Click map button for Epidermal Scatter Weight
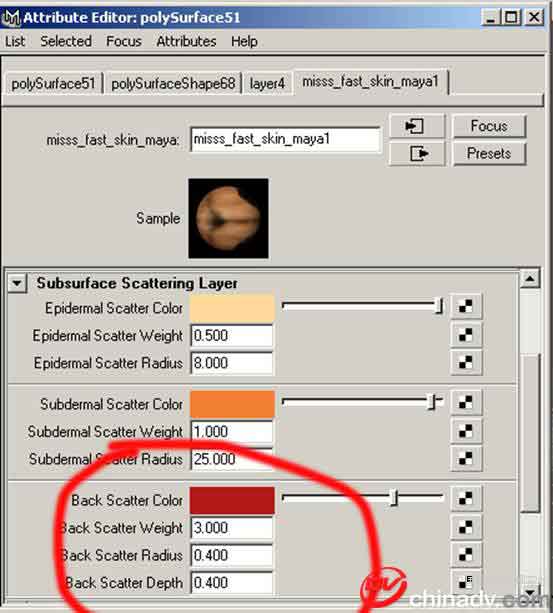 [x=466, y=335]
